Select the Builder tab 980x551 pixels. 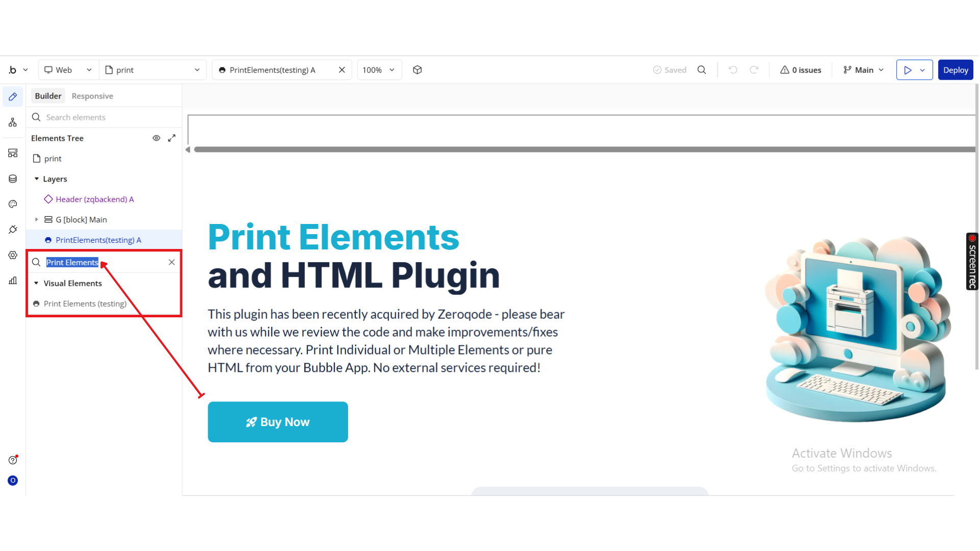48,96
